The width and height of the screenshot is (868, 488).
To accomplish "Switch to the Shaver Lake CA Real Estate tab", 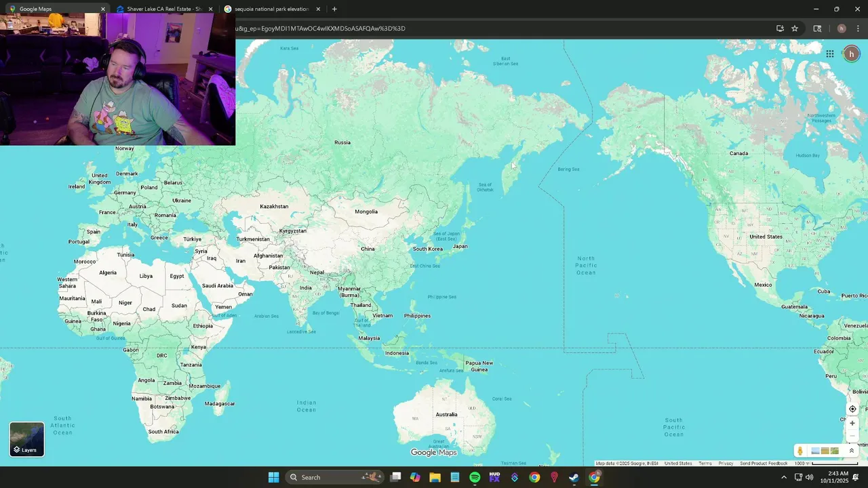I will (x=163, y=9).
